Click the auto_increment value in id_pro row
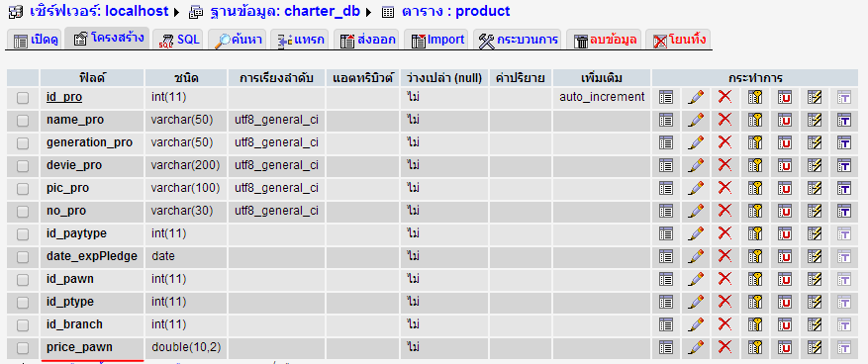The image size is (868, 364). pos(602,97)
